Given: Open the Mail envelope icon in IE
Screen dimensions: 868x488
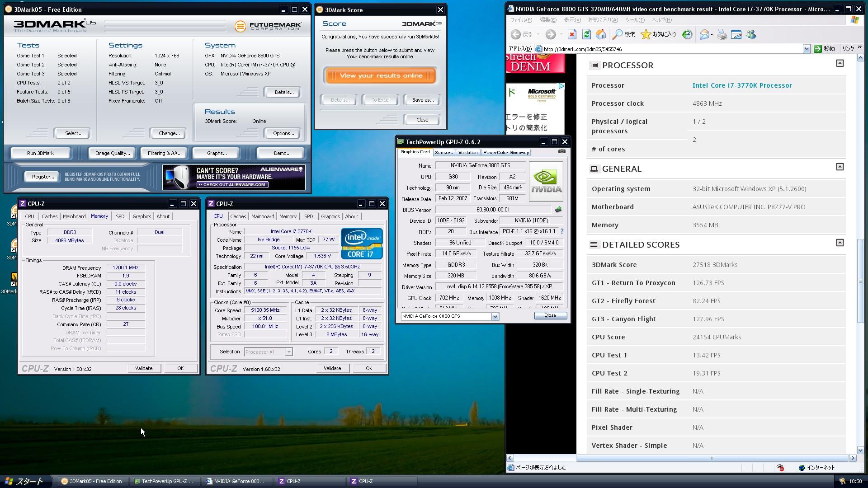Looking at the screenshot, I should pos(704,34).
